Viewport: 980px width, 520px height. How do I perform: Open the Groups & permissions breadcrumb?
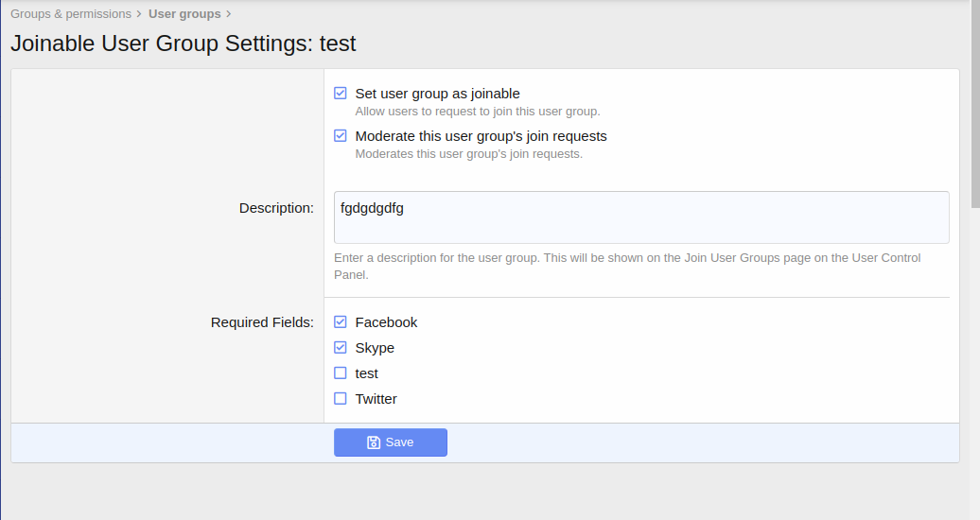tap(71, 14)
